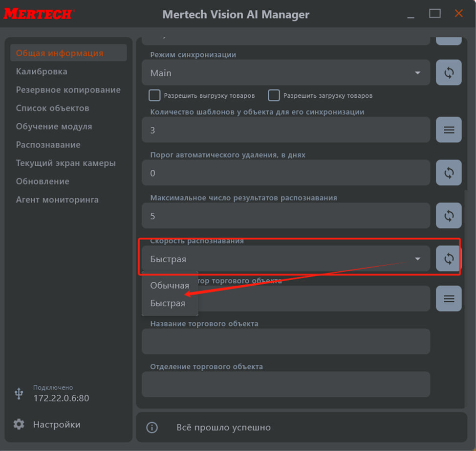The height and width of the screenshot is (451, 476).
Task: Click the Название торгового объекта field
Action: (x=285, y=341)
